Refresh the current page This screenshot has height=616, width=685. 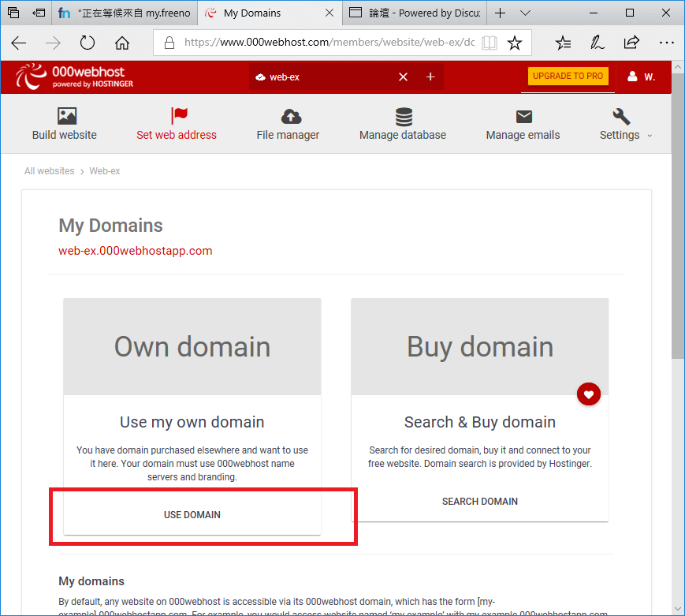(87, 43)
